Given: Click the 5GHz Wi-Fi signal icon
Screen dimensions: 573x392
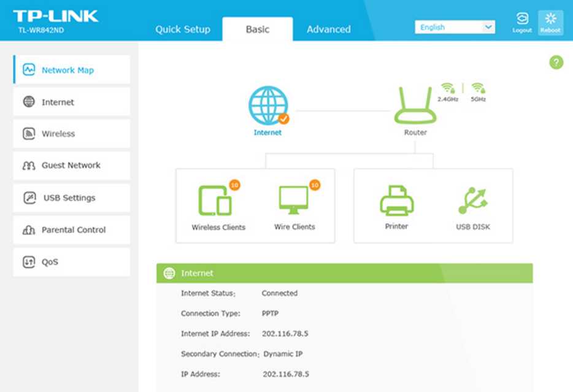Looking at the screenshot, I should point(478,89).
